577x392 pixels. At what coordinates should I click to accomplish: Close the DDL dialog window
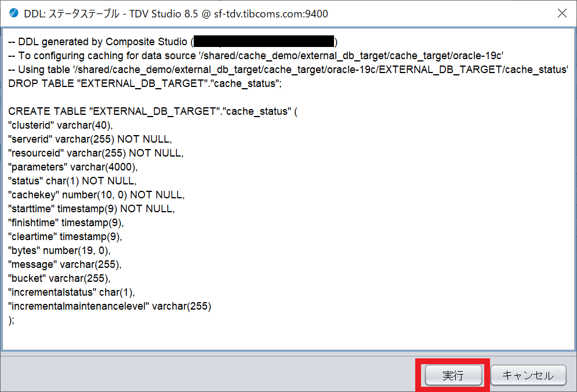pos(562,13)
